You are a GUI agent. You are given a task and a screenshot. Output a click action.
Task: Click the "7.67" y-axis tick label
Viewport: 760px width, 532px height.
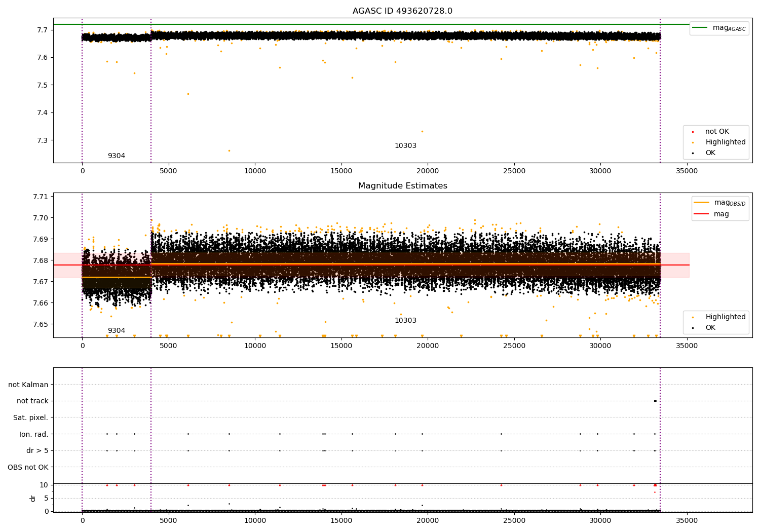coord(41,282)
